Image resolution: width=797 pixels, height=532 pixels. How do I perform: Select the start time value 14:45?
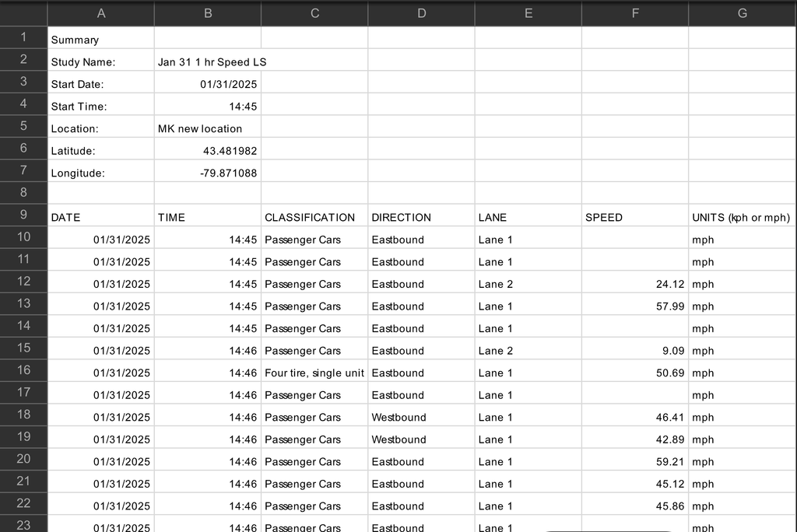207,106
